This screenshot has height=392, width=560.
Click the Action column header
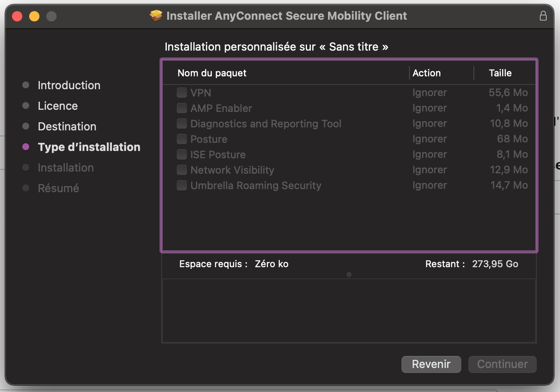426,73
